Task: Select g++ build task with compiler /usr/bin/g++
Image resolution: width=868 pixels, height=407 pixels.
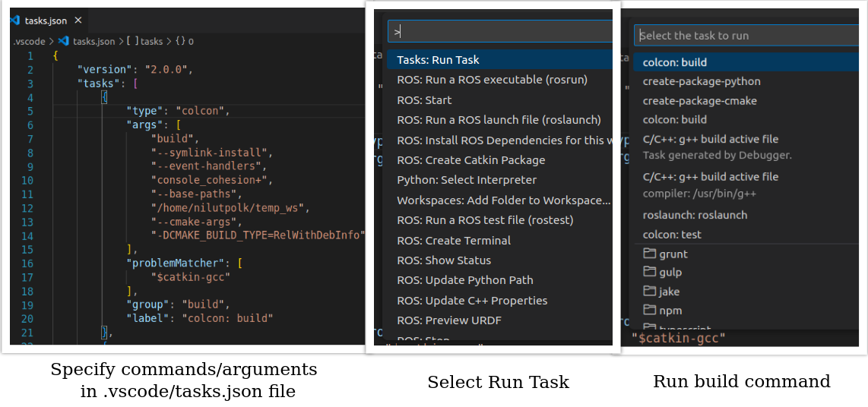Action: [746, 185]
